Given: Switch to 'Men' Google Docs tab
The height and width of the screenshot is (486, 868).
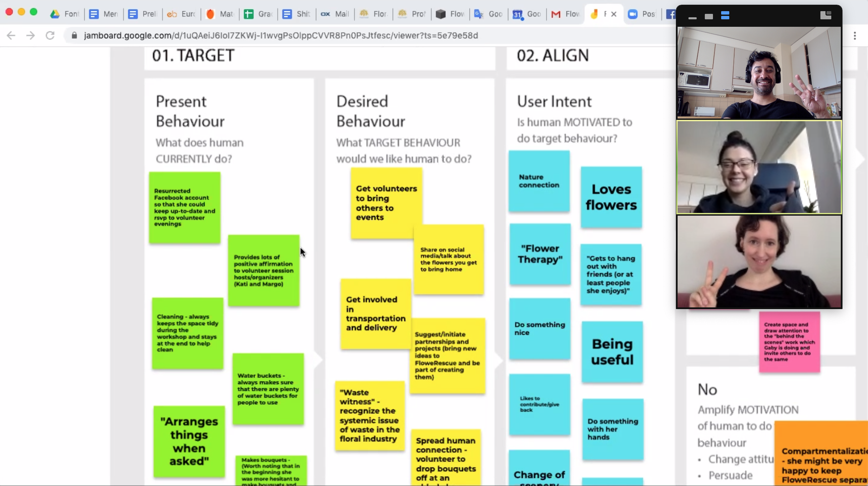Looking at the screenshot, I should (103, 14).
